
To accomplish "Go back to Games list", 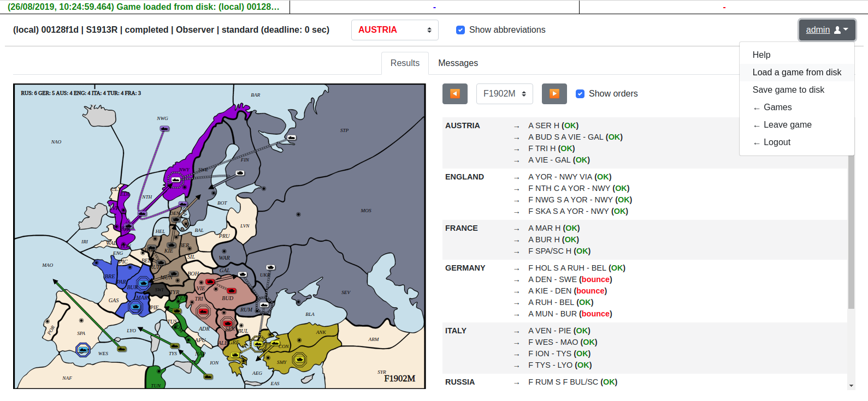I will click(x=777, y=107).
